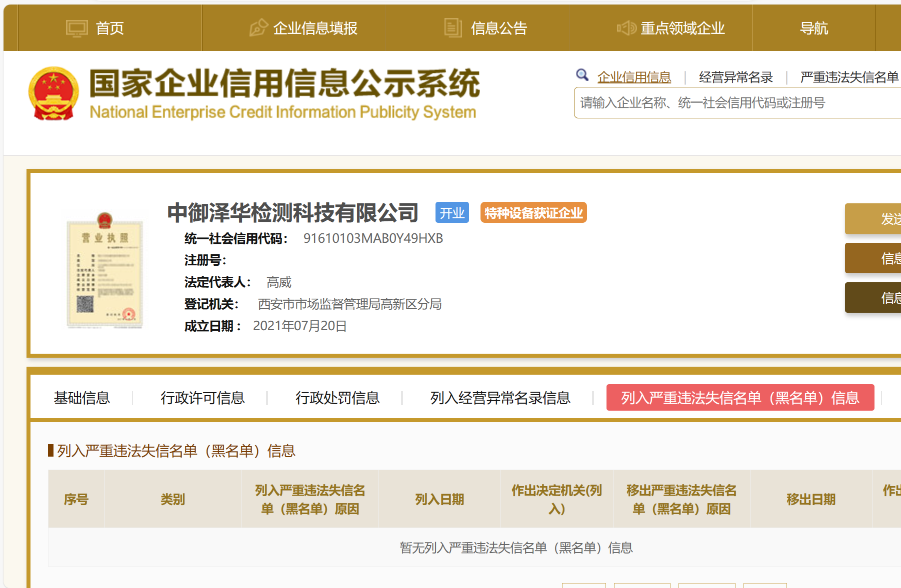Switch to the 列入经营异常名录信息 tab
901x588 pixels.
point(500,398)
